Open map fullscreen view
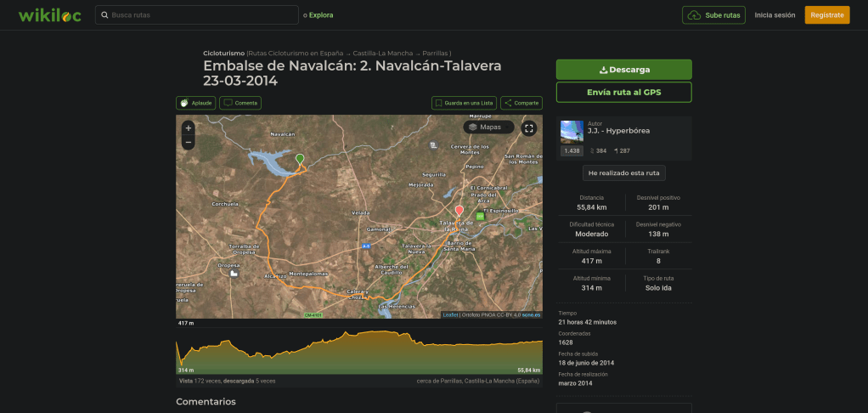Viewport: 868px width, 413px height. coord(529,128)
